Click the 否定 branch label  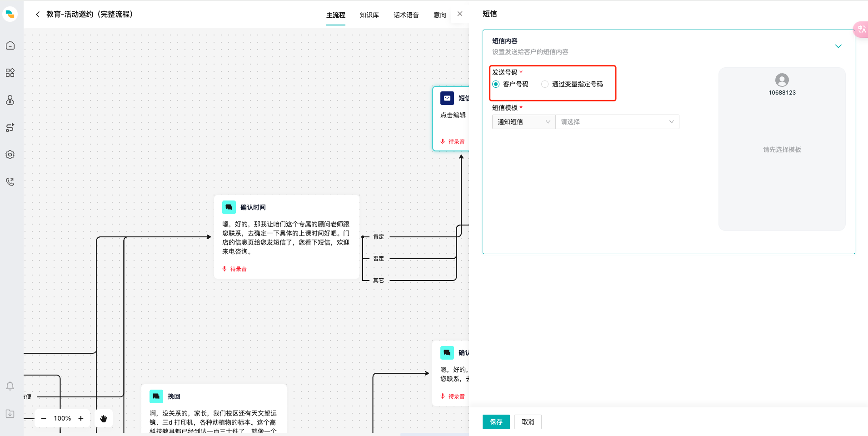click(x=379, y=259)
